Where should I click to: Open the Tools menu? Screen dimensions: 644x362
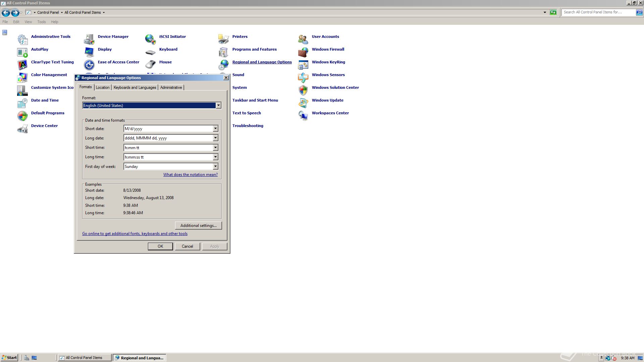[x=42, y=22]
